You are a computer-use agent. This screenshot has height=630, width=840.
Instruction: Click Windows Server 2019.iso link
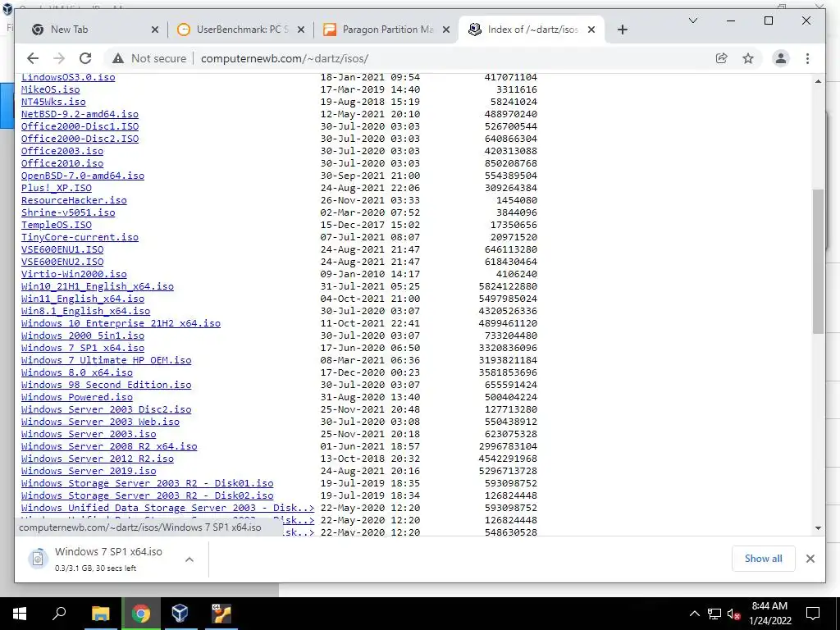point(89,472)
